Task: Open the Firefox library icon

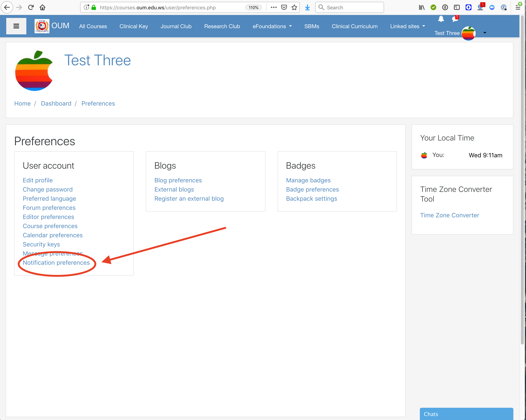Action: (x=421, y=7)
